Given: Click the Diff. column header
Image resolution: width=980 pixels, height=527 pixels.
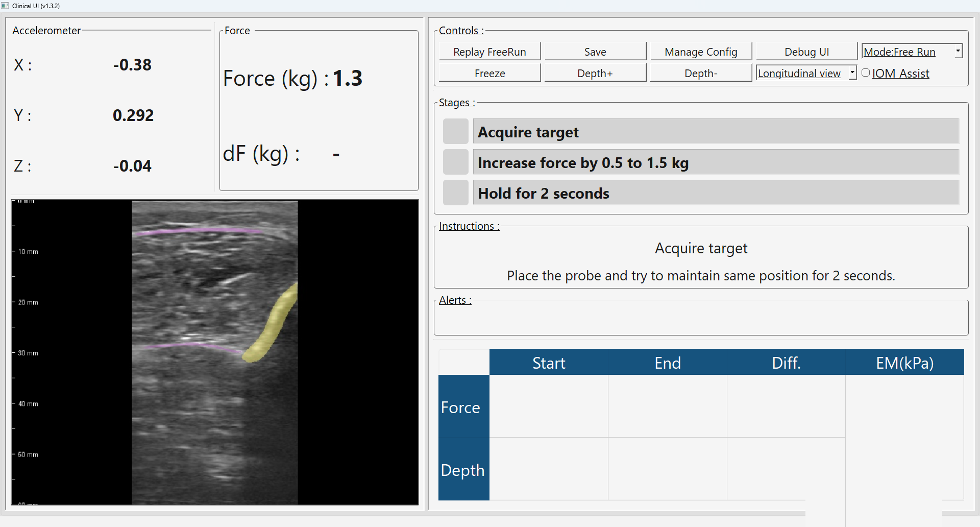Looking at the screenshot, I should pyautogui.click(x=787, y=363).
